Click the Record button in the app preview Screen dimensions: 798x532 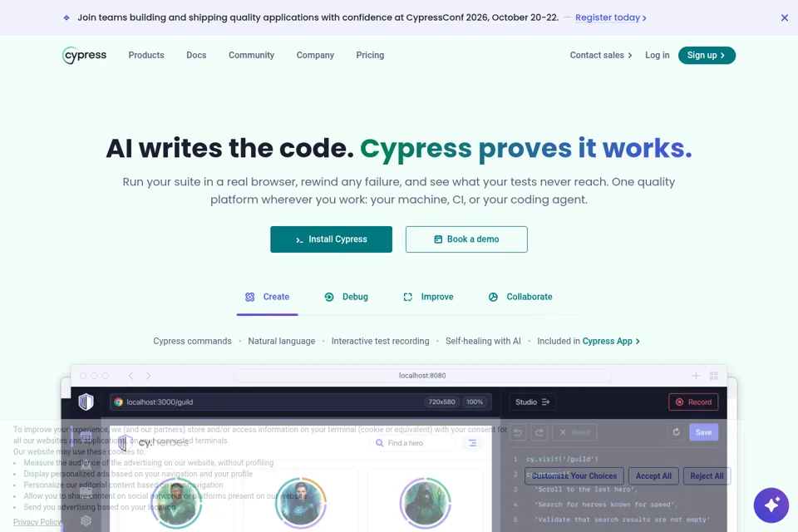pyautogui.click(x=693, y=402)
